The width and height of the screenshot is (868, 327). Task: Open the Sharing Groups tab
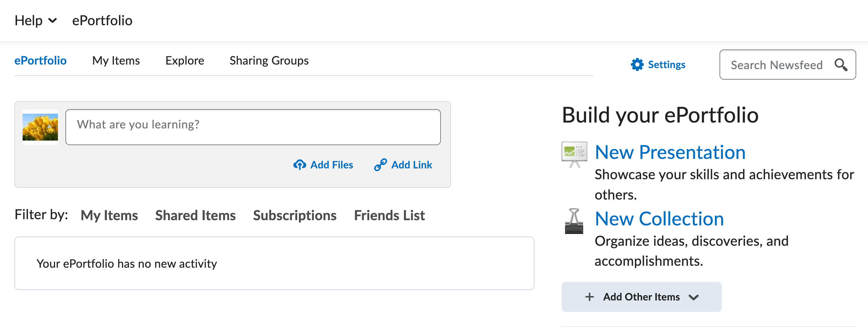tap(269, 60)
